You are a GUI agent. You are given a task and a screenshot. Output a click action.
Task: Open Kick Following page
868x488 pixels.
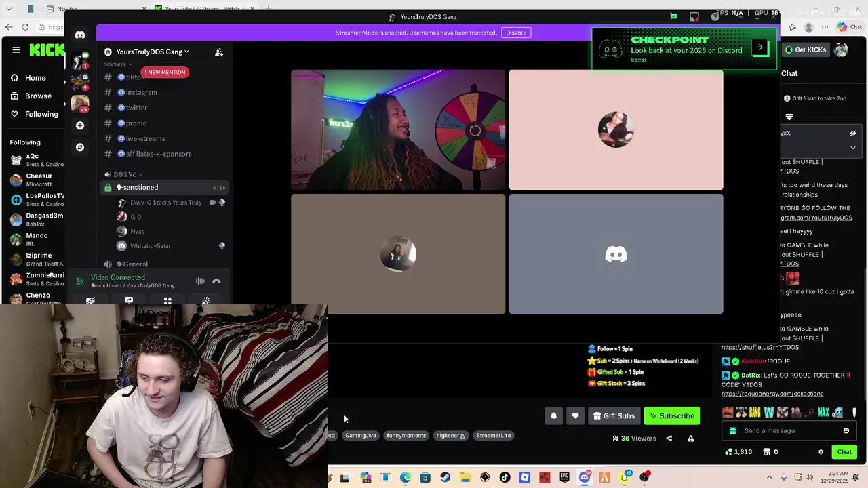point(34,114)
